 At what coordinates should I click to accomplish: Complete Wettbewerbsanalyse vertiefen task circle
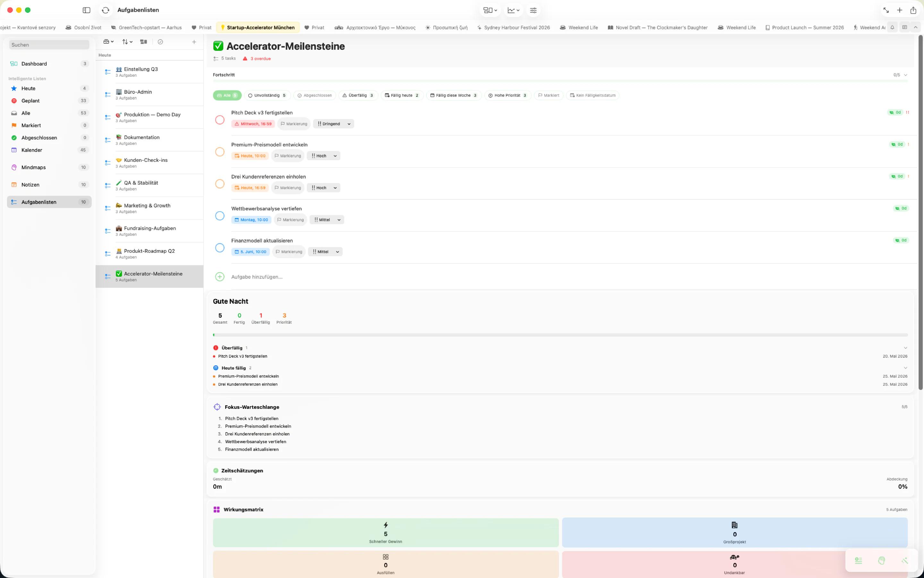tap(219, 216)
